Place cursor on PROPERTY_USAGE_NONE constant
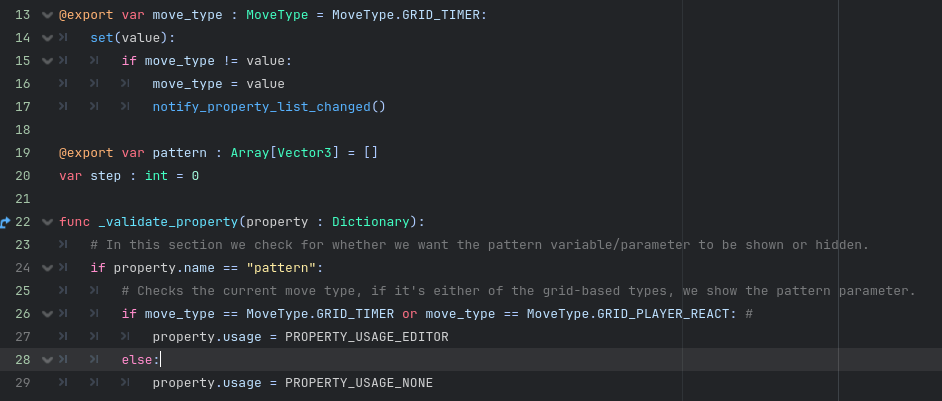Screen dimensions: 942x401 (x=358, y=383)
